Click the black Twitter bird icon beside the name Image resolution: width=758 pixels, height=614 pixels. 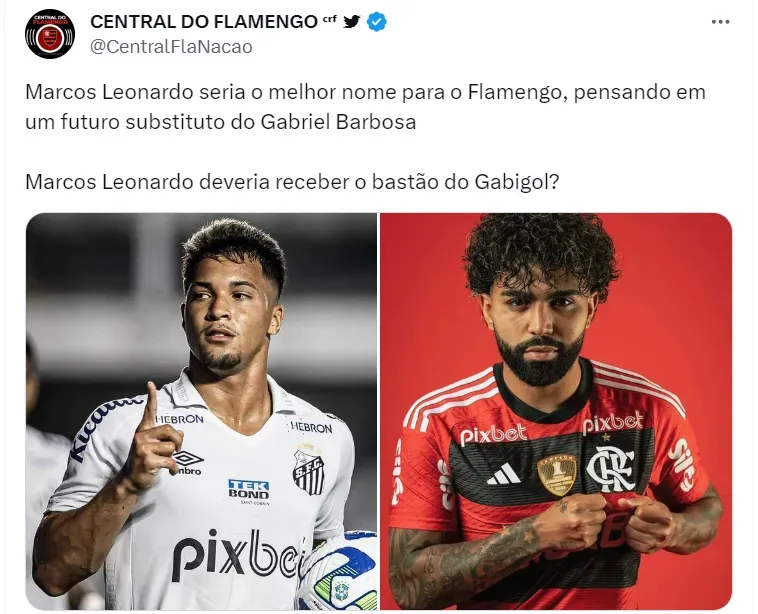(x=351, y=21)
